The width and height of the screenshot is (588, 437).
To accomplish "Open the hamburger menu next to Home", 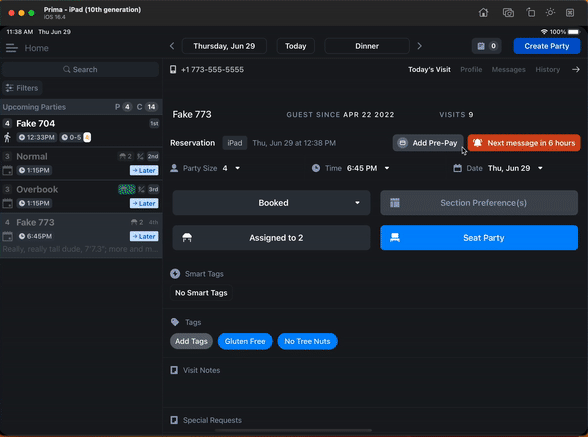I will click(x=12, y=48).
